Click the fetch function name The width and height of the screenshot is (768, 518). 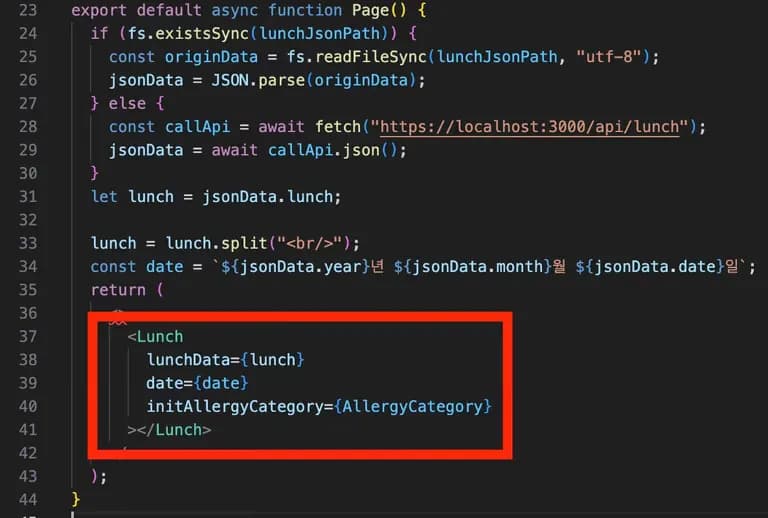point(338,127)
